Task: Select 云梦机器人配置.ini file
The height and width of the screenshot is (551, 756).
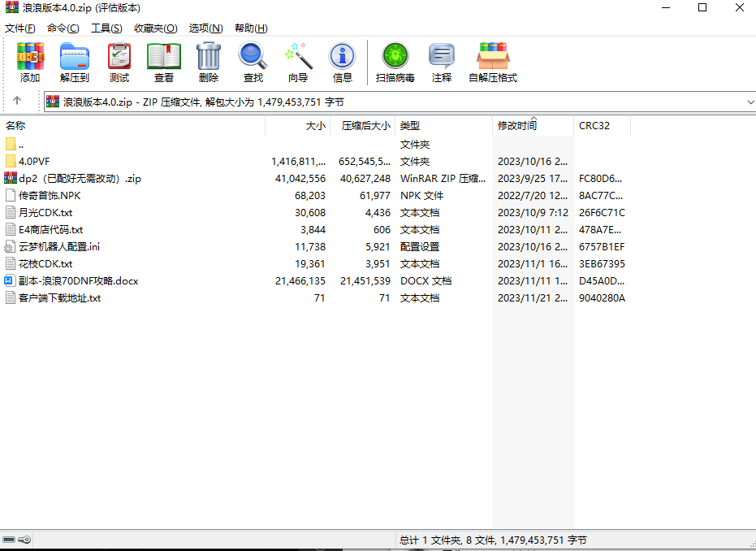Action: (x=59, y=247)
